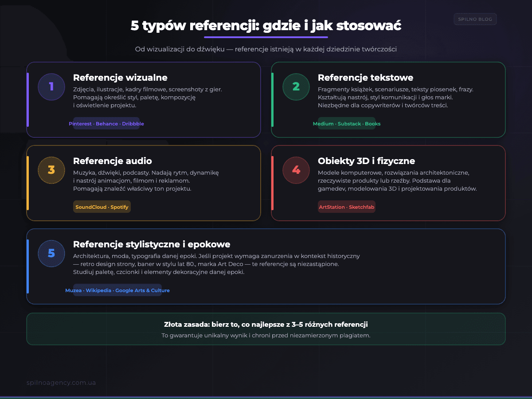Click the Medium · Substack · Books tag
The height and width of the screenshot is (399, 532).
pos(347,124)
